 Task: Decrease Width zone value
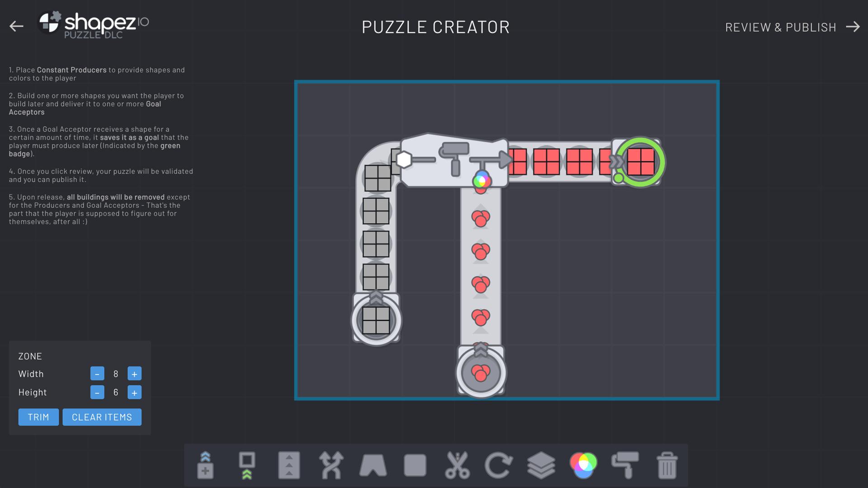click(x=97, y=374)
